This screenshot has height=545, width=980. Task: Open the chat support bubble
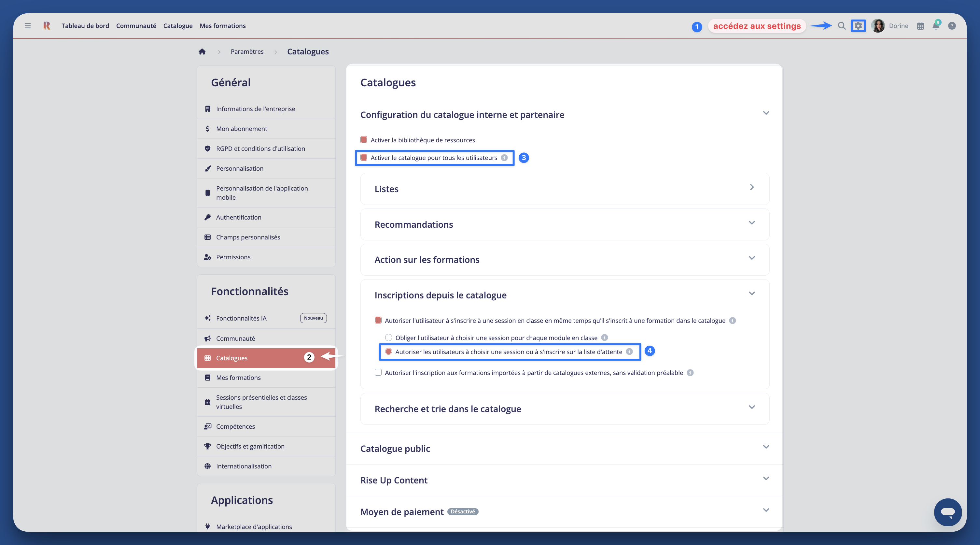(x=948, y=512)
